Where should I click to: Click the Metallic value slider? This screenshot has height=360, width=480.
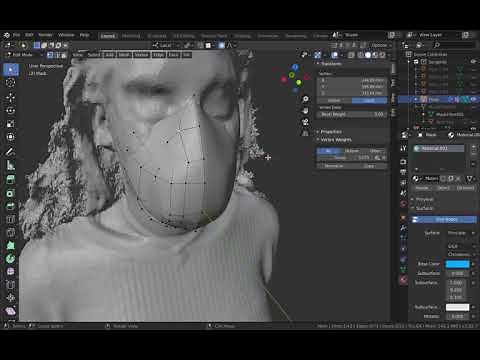(x=457, y=316)
